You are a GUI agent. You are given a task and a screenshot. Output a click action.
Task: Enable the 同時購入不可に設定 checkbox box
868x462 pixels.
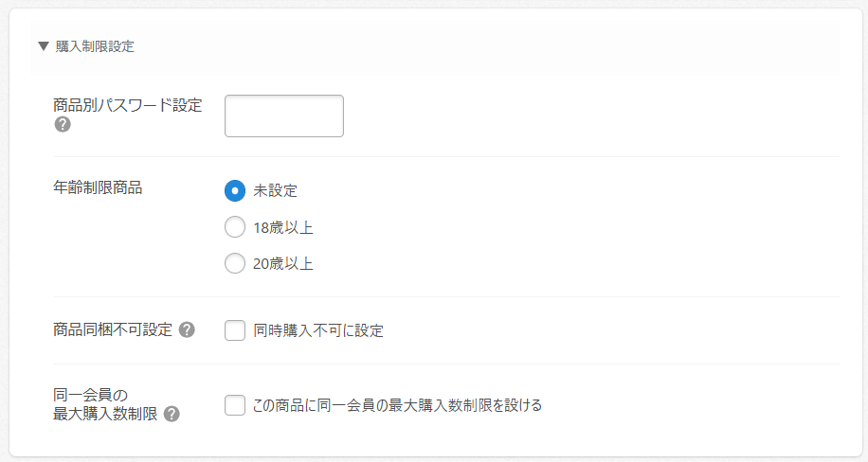click(x=235, y=330)
